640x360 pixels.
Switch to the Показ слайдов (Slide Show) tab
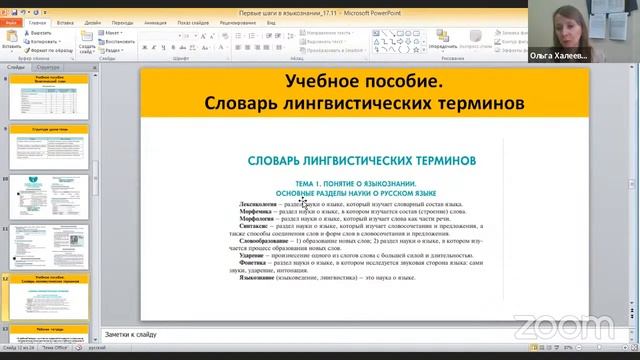[x=193, y=23]
